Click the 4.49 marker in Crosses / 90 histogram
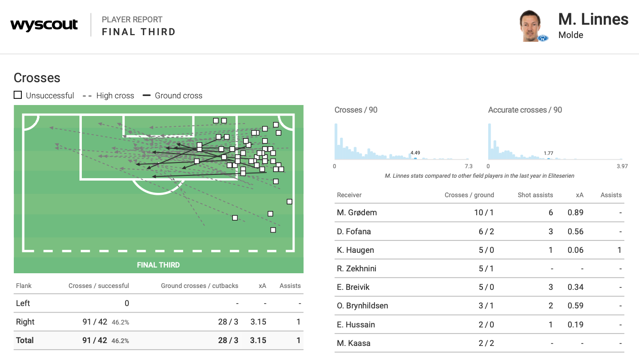 pos(415,158)
